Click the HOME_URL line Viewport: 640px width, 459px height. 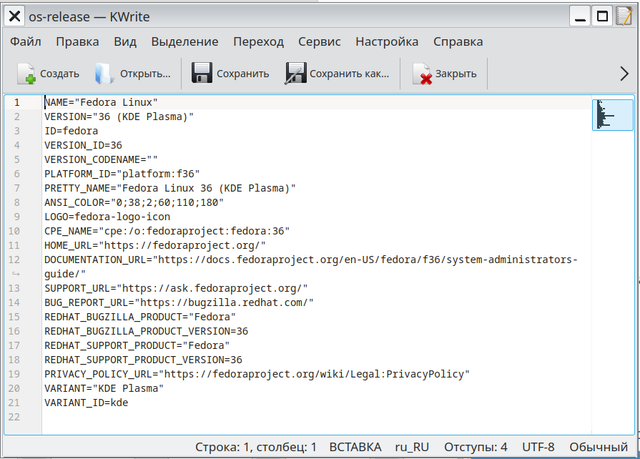pos(155,245)
